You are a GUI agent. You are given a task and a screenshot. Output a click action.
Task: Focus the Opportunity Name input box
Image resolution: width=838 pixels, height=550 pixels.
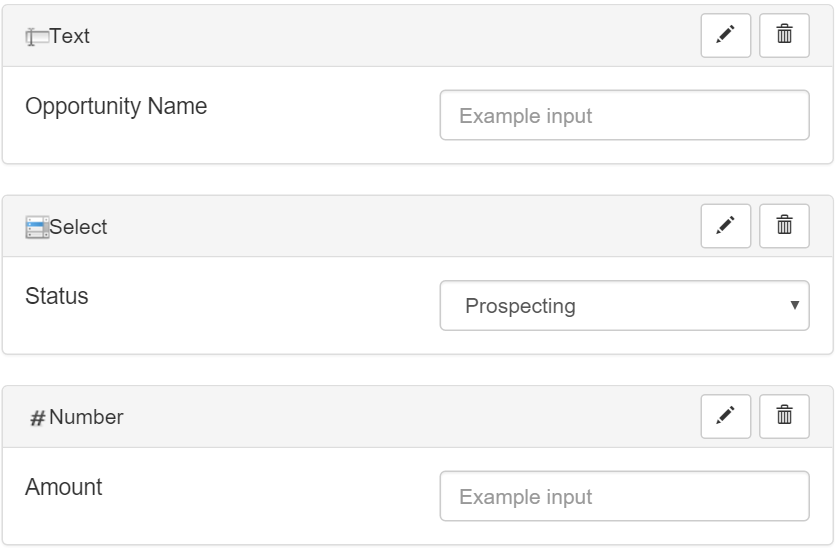[x=624, y=115]
